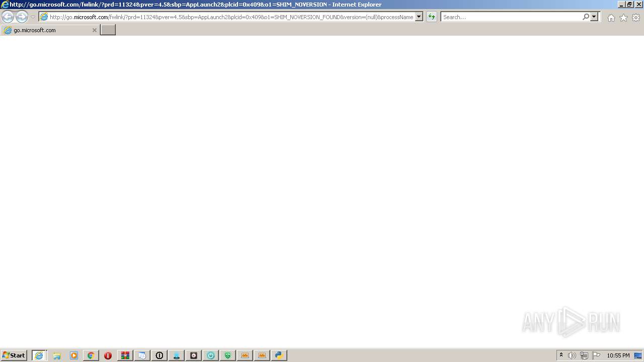Open the second orange taskbar icon
The height and width of the screenshot is (362, 644).
[262, 355]
